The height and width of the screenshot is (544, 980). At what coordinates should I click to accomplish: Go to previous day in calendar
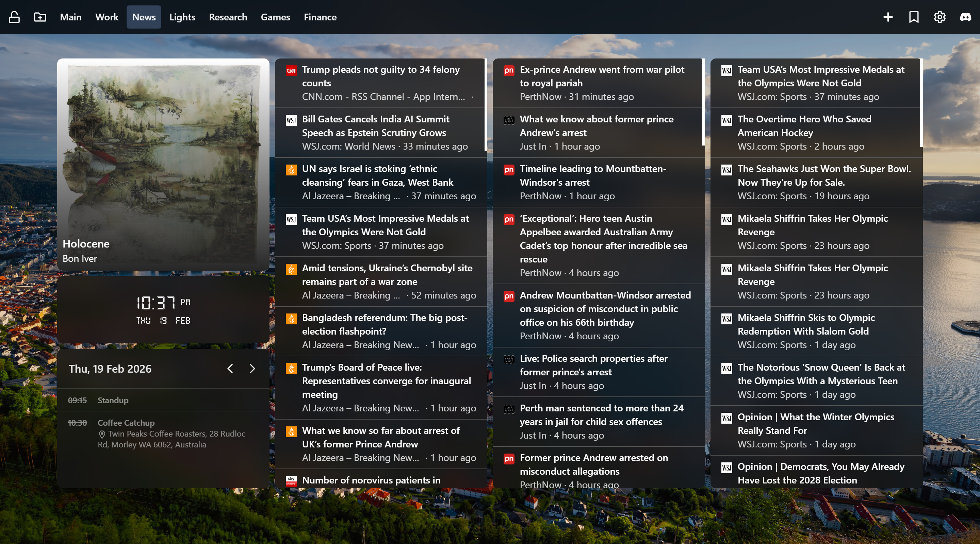(x=230, y=368)
